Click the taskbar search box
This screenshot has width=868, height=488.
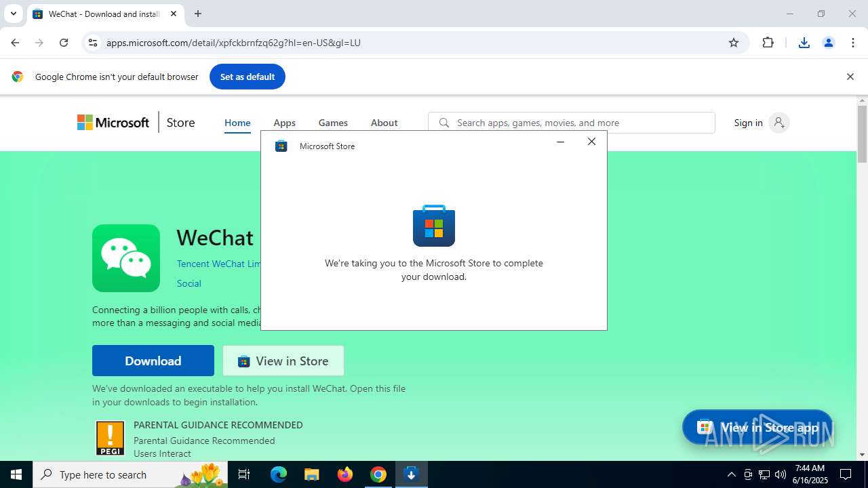click(x=132, y=474)
